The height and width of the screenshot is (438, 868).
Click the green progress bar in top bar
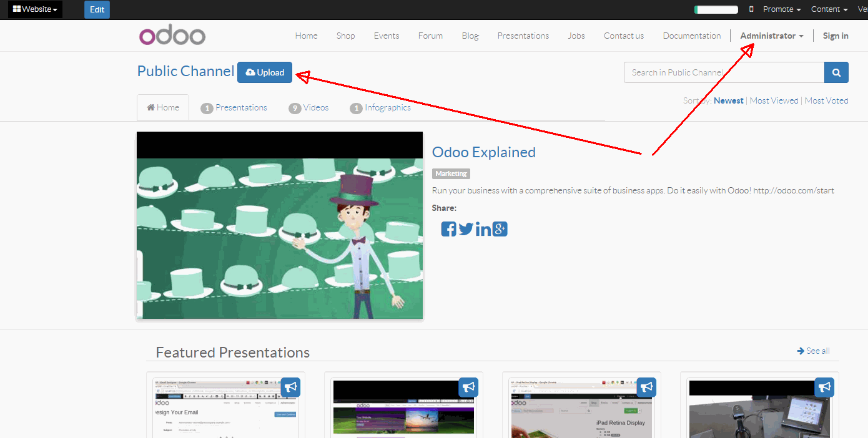pos(716,9)
